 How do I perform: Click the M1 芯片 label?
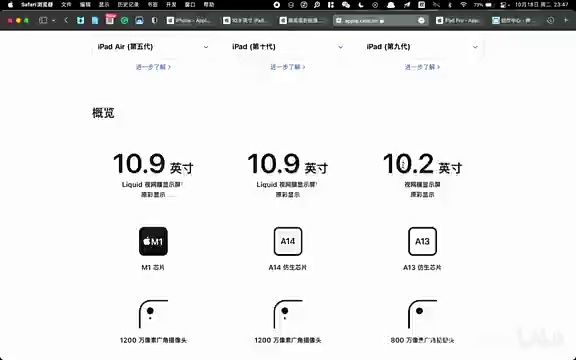(x=153, y=268)
